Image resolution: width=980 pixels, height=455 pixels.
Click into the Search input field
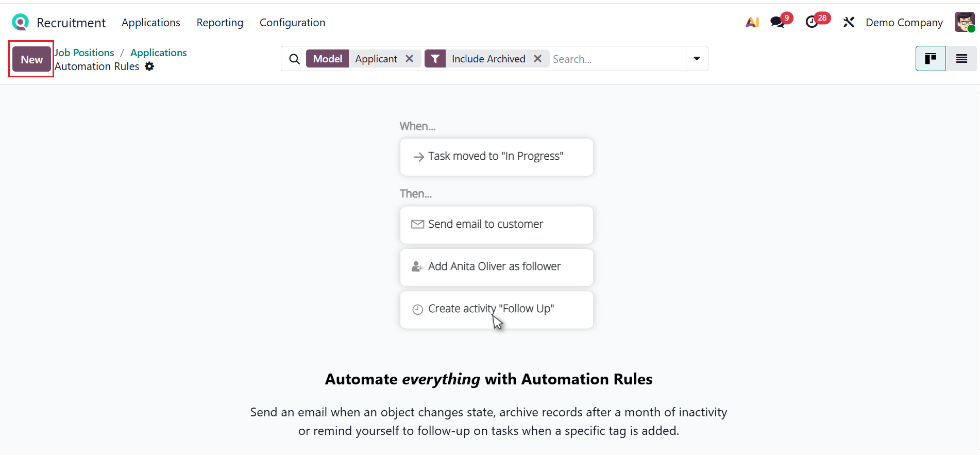coord(616,59)
